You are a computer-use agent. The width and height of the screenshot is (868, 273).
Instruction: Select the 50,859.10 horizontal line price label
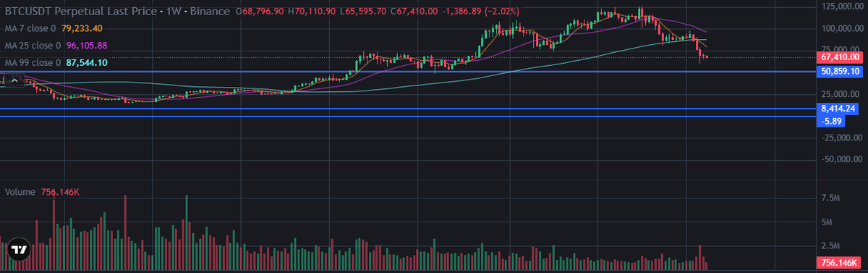pyautogui.click(x=840, y=72)
